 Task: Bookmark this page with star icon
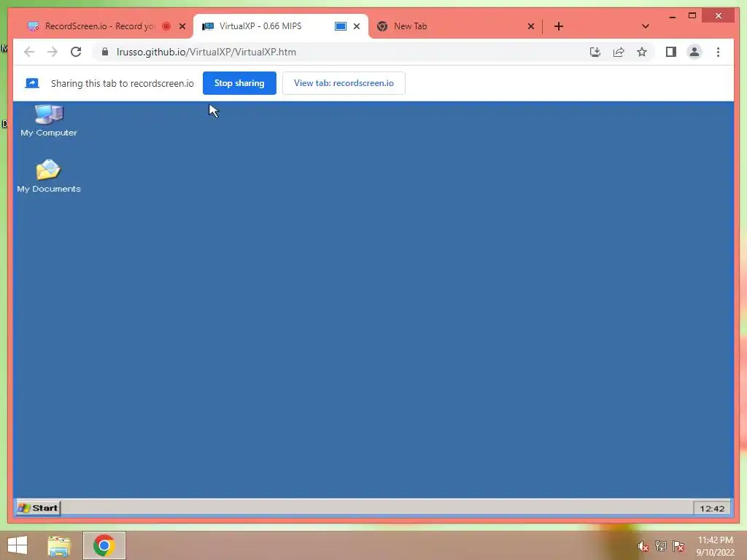(642, 52)
